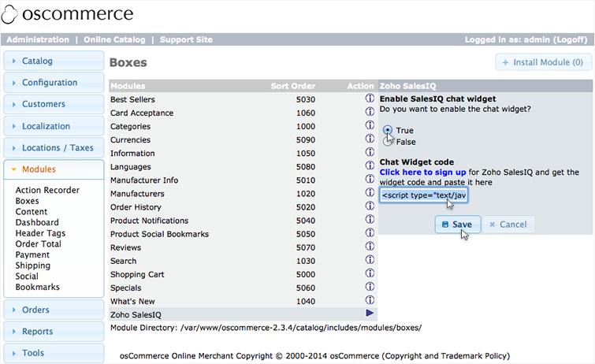Select False to disable chat widget
This screenshot has width=595, height=364.
[388, 142]
